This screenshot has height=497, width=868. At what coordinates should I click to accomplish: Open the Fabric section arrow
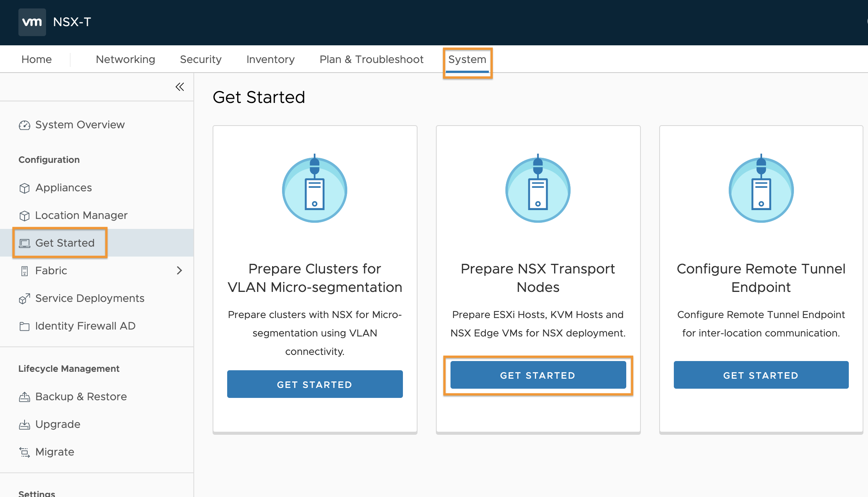[180, 270]
